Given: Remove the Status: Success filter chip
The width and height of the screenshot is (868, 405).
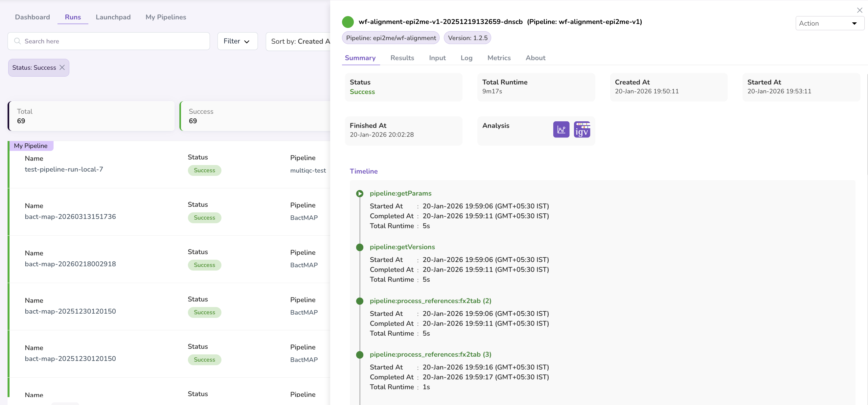Looking at the screenshot, I should pyautogui.click(x=62, y=67).
